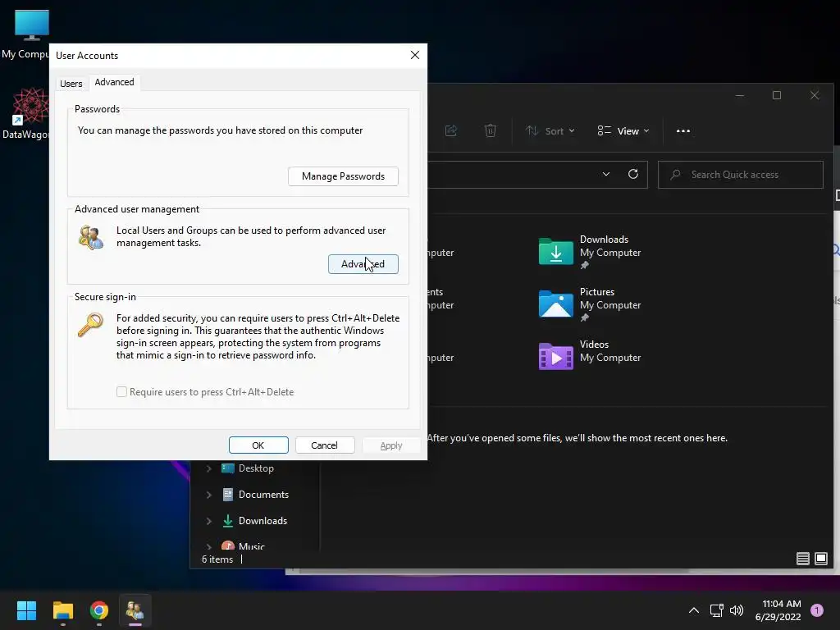Click the golden key Secure sign-in icon
The height and width of the screenshot is (630, 840).
click(90, 325)
